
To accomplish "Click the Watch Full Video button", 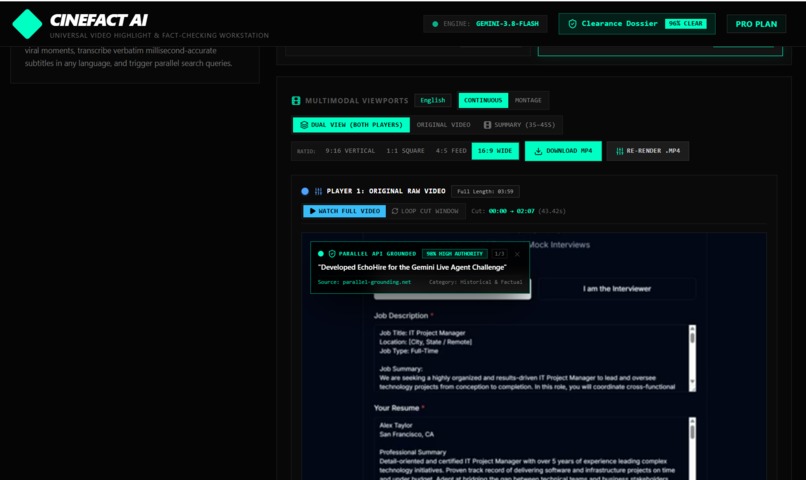I will (344, 211).
